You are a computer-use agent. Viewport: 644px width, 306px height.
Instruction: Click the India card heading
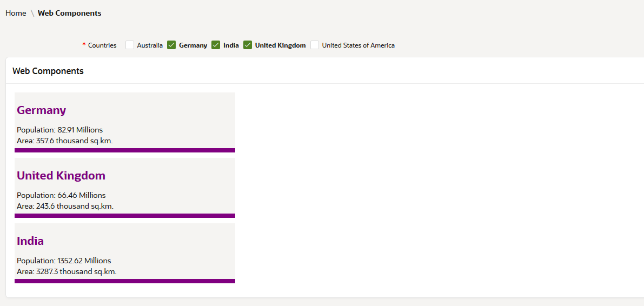pyautogui.click(x=30, y=241)
